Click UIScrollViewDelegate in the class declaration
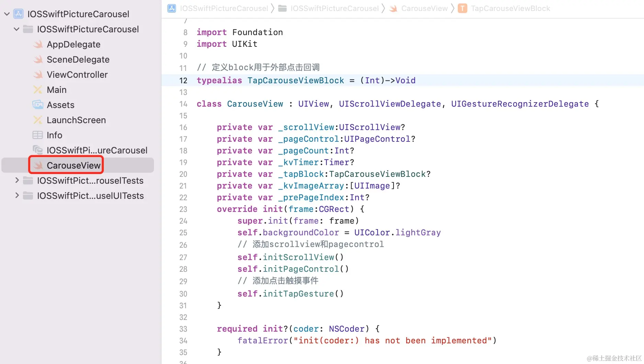 click(390, 104)
